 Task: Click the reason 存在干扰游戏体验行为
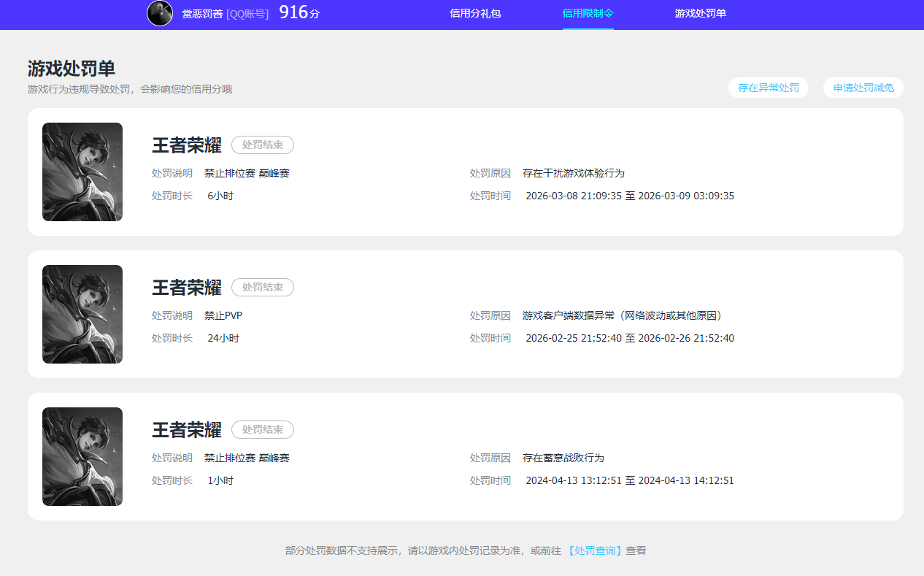[574, 173]
